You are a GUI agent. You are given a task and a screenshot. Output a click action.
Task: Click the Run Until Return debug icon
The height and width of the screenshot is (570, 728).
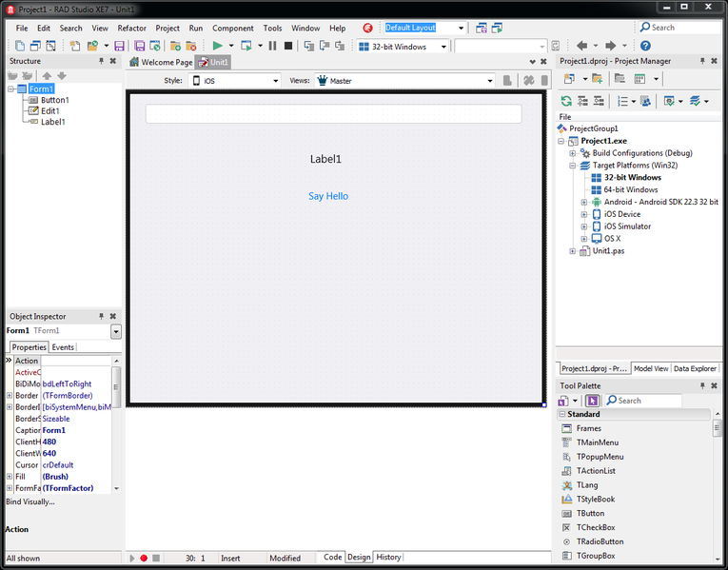click(341, 46)
